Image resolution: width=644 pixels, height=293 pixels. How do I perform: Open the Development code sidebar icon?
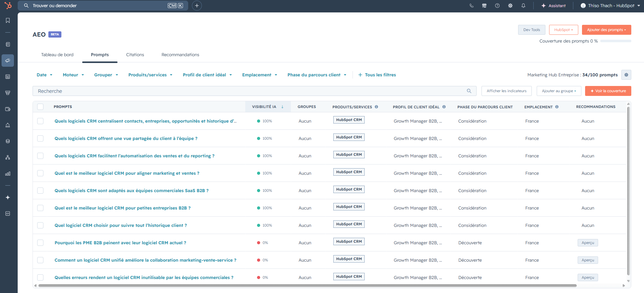(8, 214)
